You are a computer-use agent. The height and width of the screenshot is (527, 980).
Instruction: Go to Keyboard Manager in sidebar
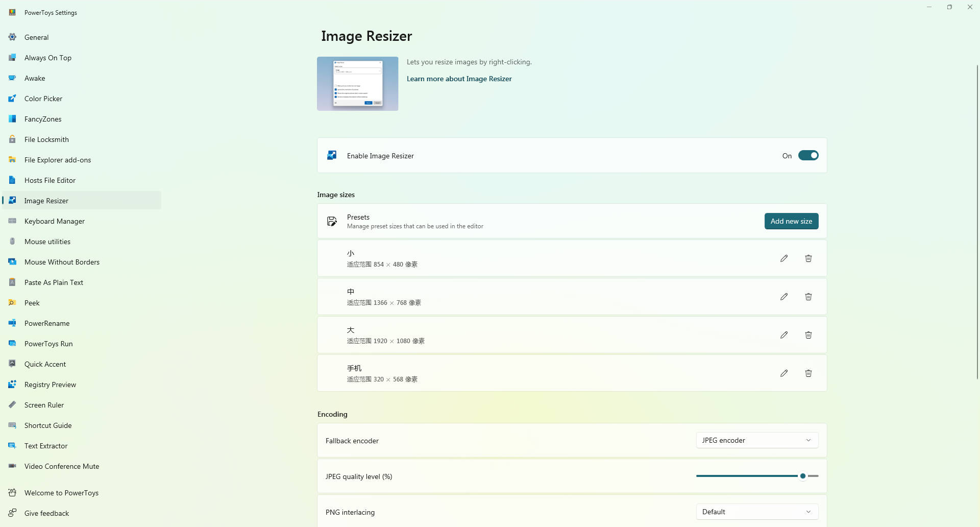click(x=54, y=221)
